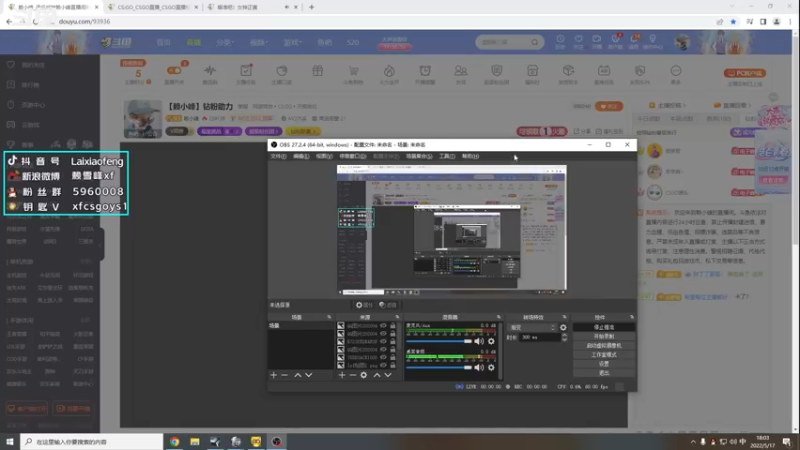Pop out the 场景 dock panel

pyautogui.click(x=329, y=317)
